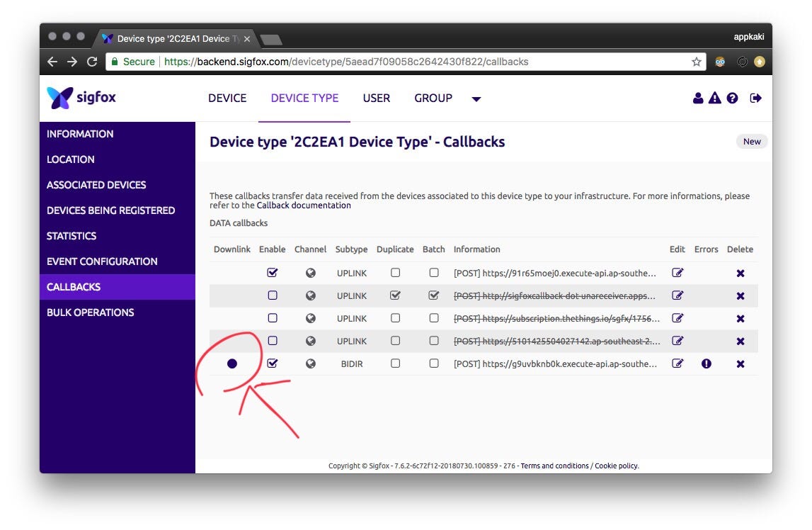This screenshot has width=812, height=530.
Task: Reload the page
Action: pyautogui.click(x=92, y=62)
